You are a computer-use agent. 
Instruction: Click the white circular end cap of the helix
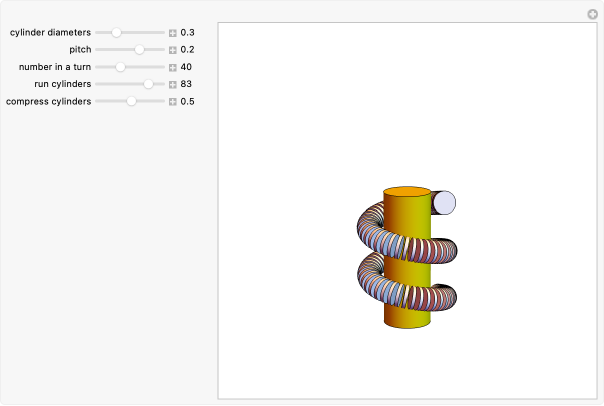(x=444, y=203)
